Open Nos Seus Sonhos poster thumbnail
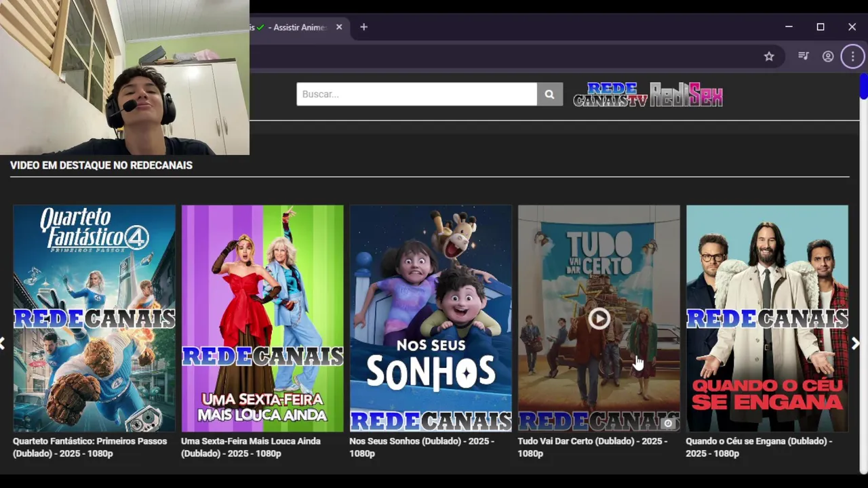This screenshot has height=488, width=868. click(431, 319)
